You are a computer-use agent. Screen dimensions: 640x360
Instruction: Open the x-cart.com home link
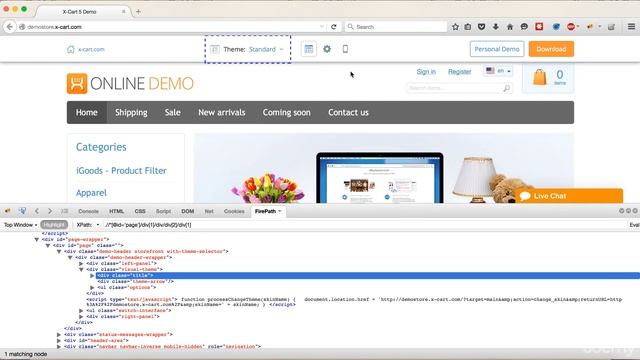[86, 49]
